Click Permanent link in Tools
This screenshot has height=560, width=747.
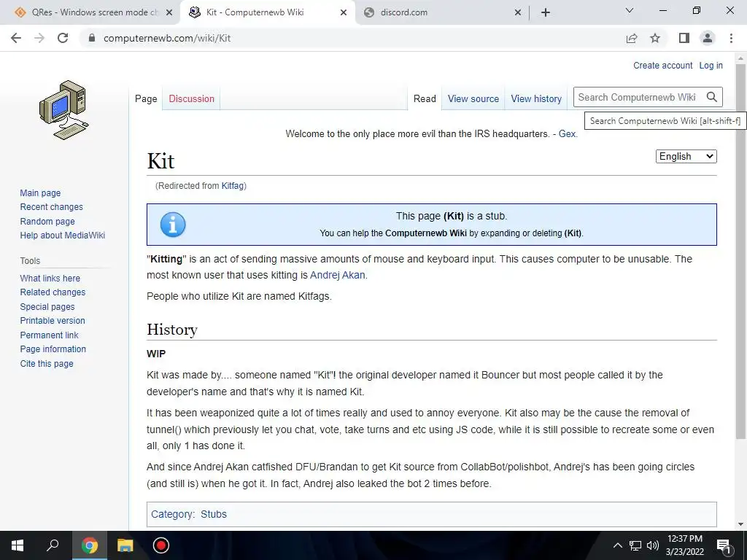(49, 335)
